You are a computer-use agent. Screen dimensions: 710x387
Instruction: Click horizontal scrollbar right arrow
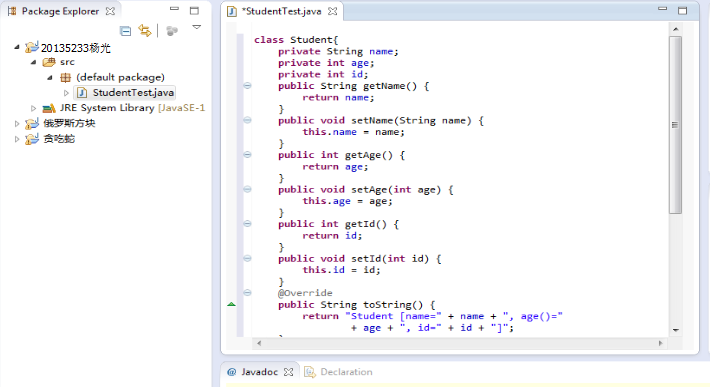click(x=661, y=343)
